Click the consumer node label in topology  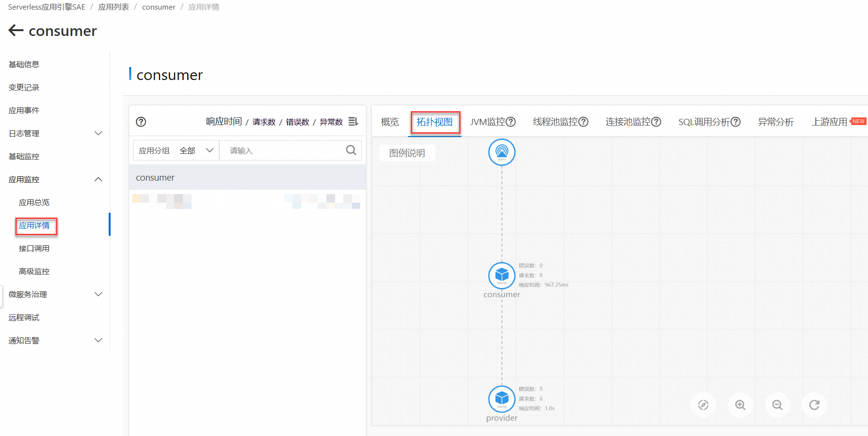click(502, 294)
